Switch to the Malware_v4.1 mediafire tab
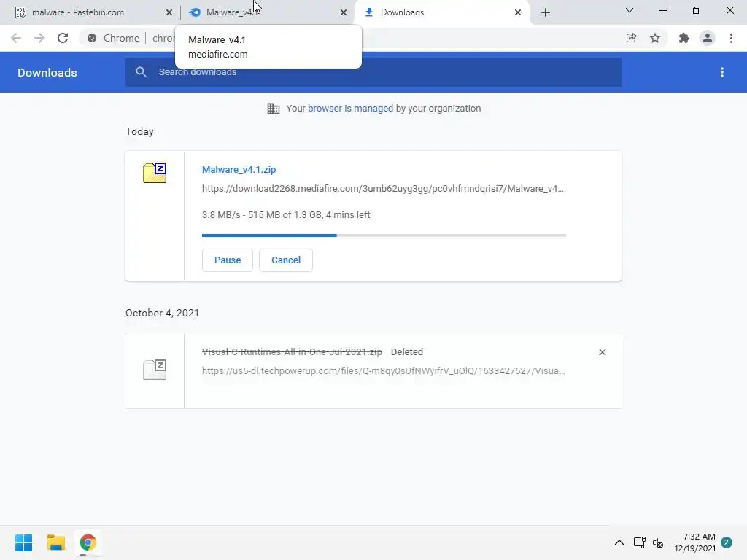Screen dimensions: 747x560 point(267,12)
